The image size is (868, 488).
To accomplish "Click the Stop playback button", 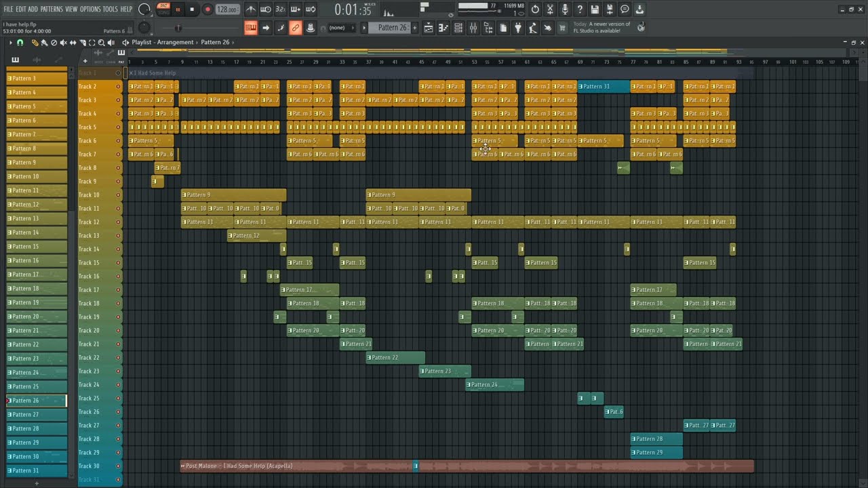I will point(193,9).
